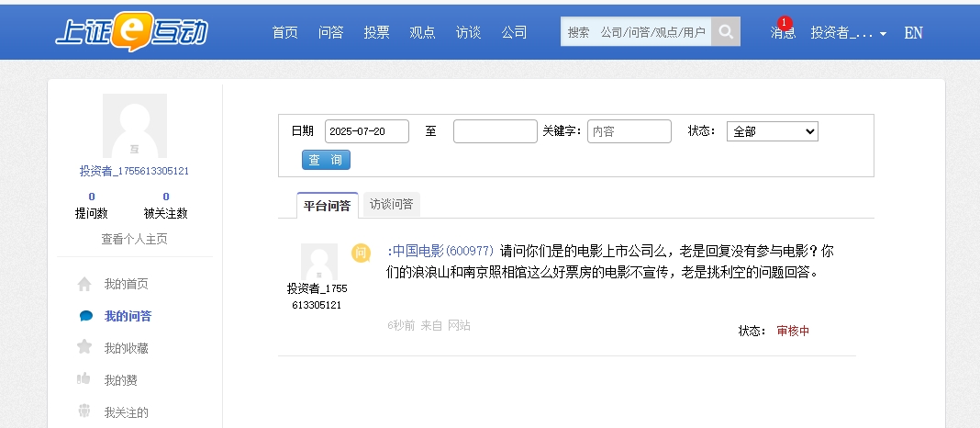This screenshot has height=428, width=980.
Task: Open 我的赞 in sidebar
Action: point(120,380)
